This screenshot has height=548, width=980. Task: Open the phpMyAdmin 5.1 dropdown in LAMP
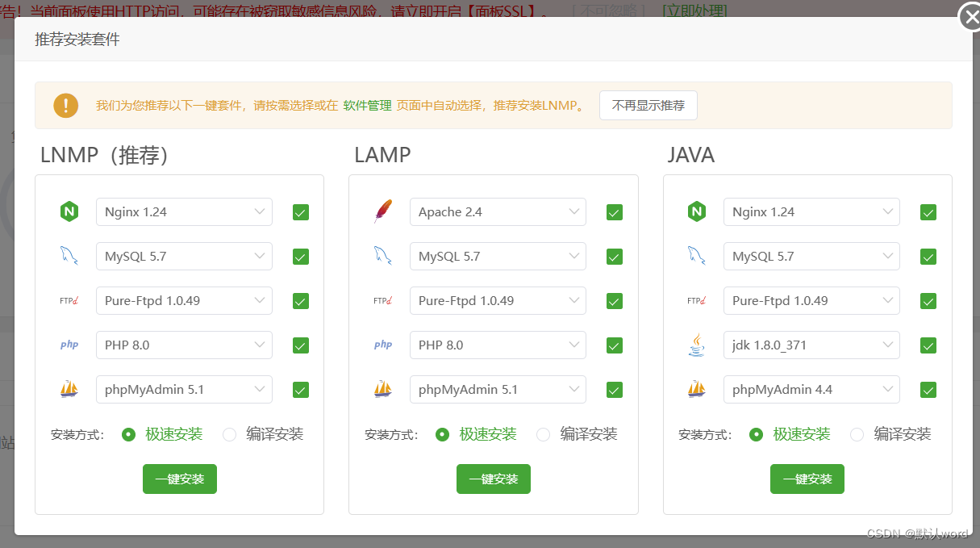[x=498, y=389]
